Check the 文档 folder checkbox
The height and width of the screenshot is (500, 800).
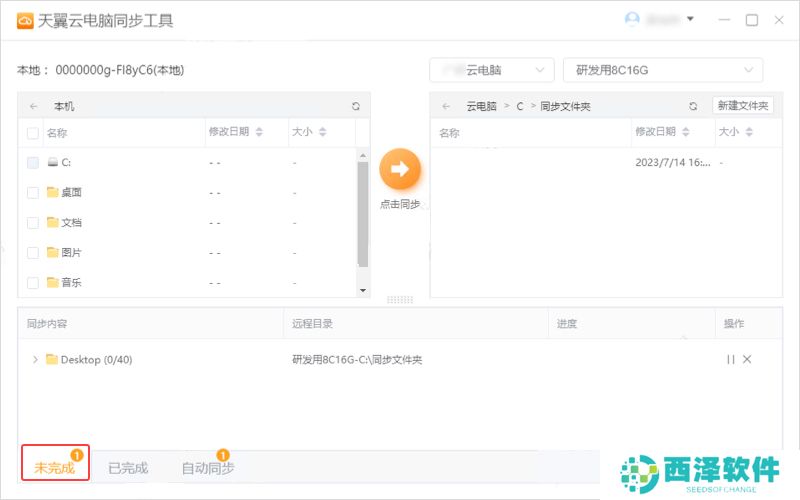(33, 223)
